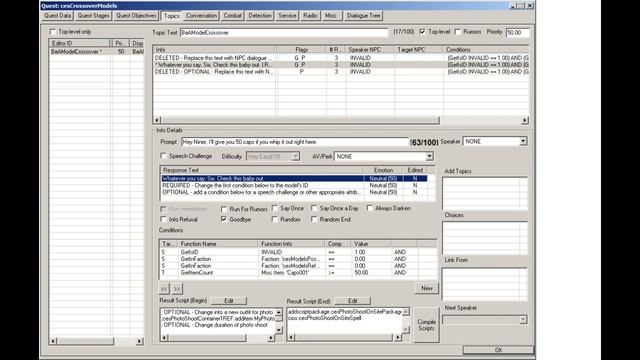This screenshot has width=640, height=360.
Task: Click the Prompt text field
Action: 294,142
